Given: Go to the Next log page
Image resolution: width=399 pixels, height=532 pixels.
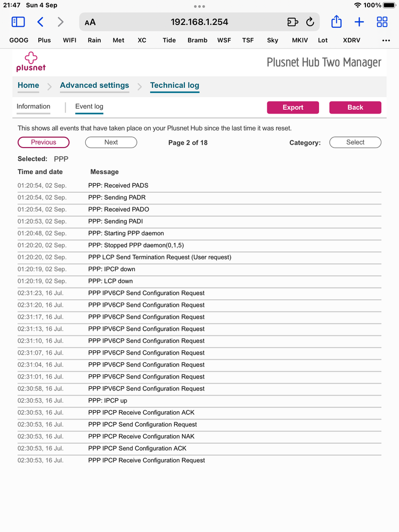Looking at the screenshot, I should [111, 142].
